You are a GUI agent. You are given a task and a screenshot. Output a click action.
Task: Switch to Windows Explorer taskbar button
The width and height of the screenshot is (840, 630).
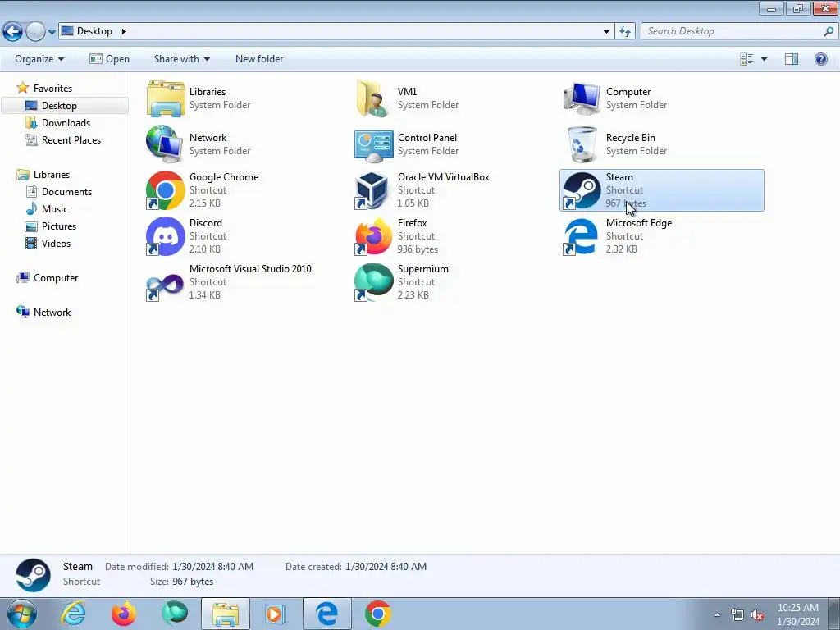(x=226, y=614)
